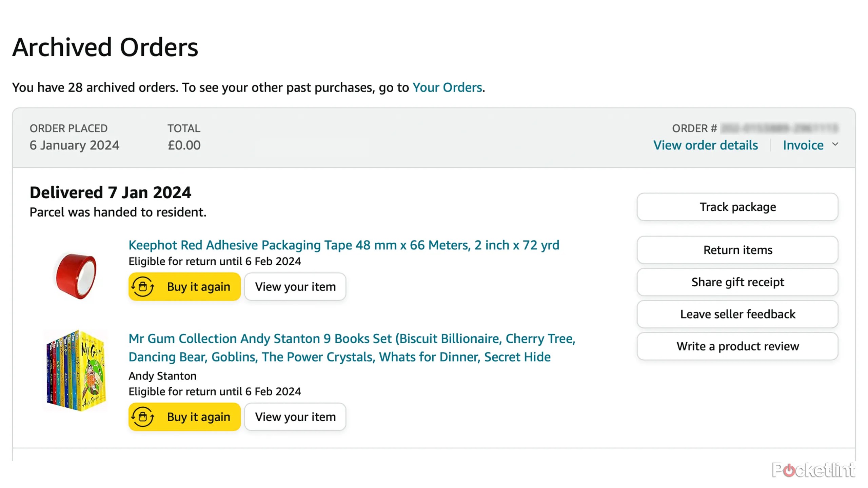Click the Keephot red tape thumbnail
Viewport: 868px width, 488px height.
coord(76,276)
